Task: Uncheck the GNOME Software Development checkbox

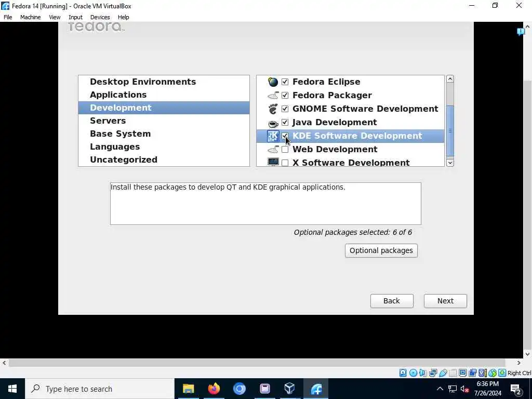Action: 285,109
